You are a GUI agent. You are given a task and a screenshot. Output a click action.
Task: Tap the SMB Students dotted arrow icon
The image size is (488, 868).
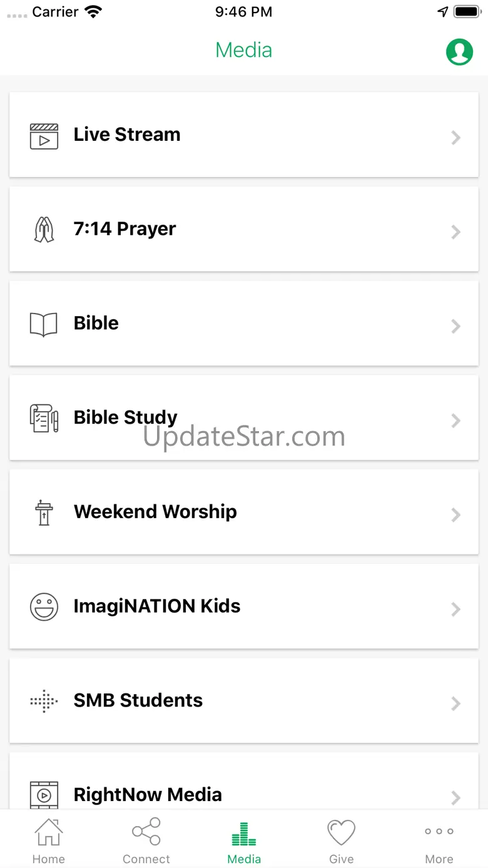point(44,702)
